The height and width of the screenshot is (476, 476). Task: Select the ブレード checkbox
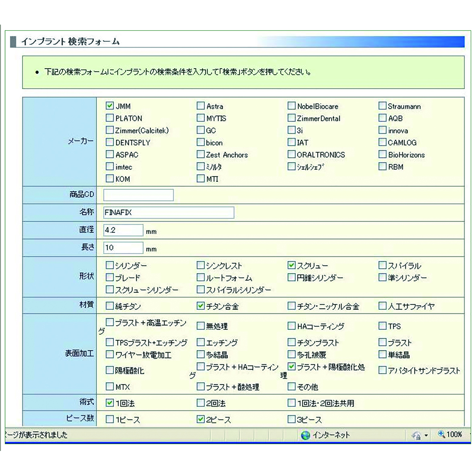click(110, 277)
